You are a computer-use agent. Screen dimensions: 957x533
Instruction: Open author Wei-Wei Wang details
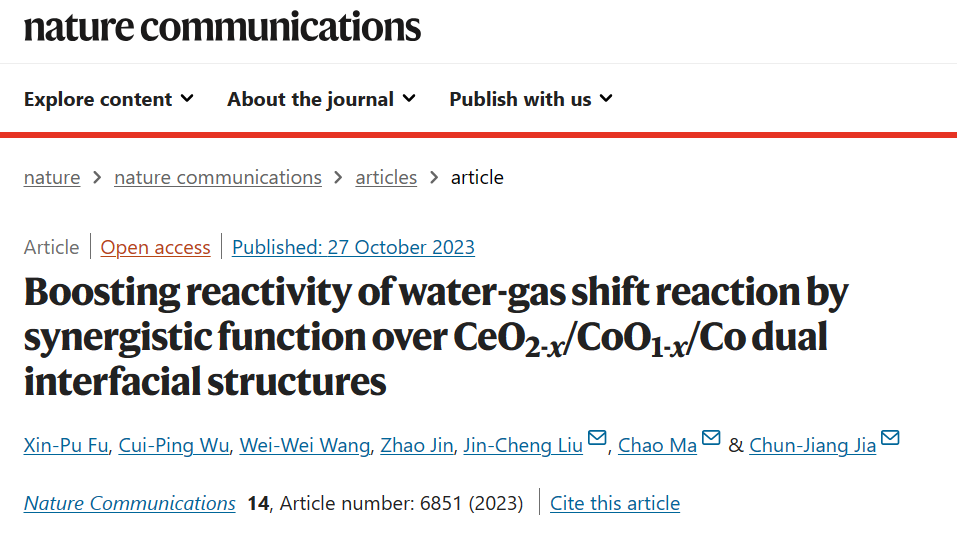point(305,446)
